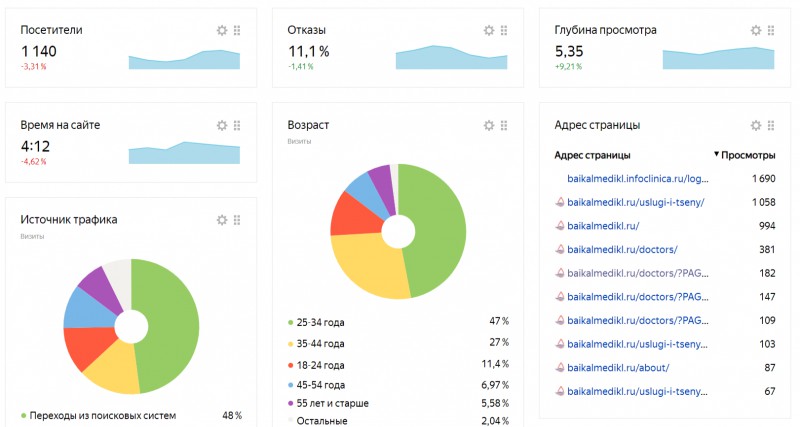The width and height of the screenshot is (800, 427).
Task: Click grid handle of Адрес страницы widget
Action: 771,125
